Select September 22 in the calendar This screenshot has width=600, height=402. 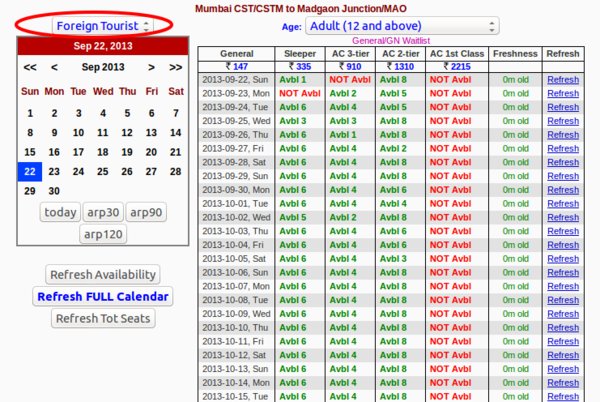[30, 171]
